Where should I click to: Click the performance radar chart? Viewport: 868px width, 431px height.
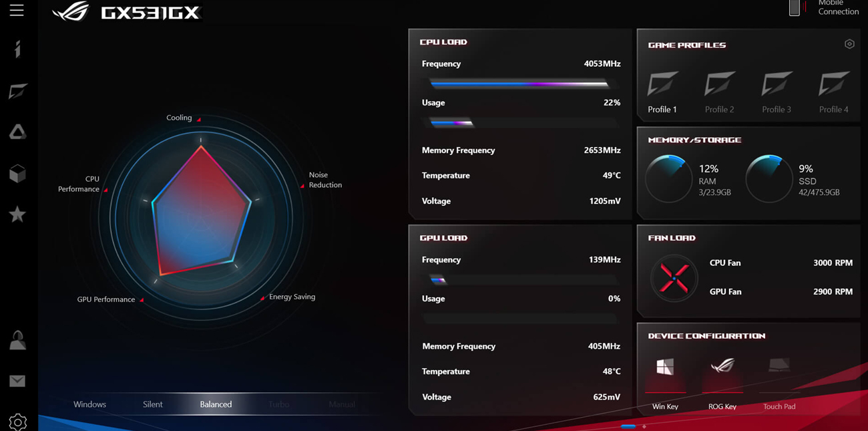pos(201,217)
